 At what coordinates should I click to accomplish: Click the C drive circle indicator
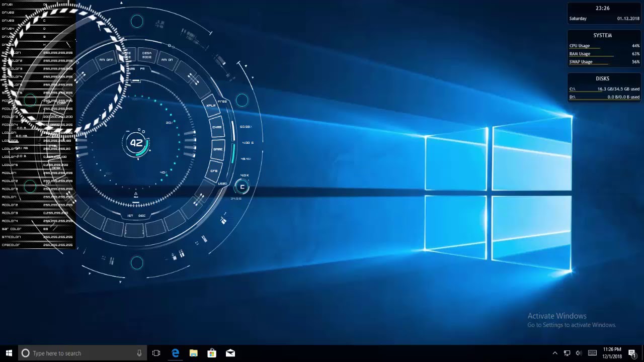pos(242,187)
